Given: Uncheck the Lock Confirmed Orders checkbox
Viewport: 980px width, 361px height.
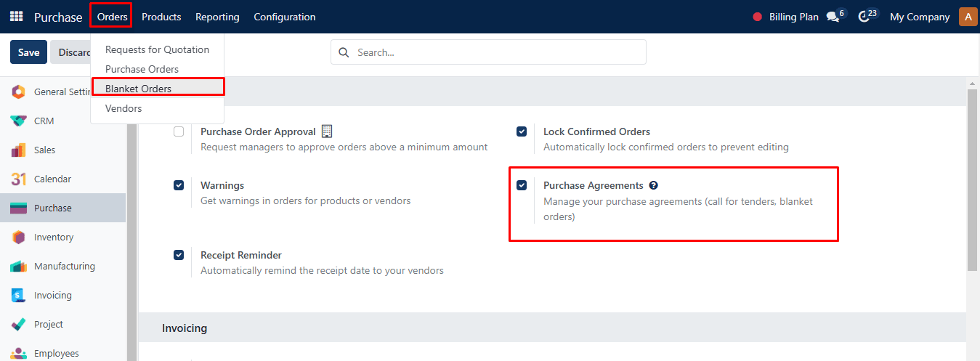Looking at the screenshot, I should coord(522,131).
